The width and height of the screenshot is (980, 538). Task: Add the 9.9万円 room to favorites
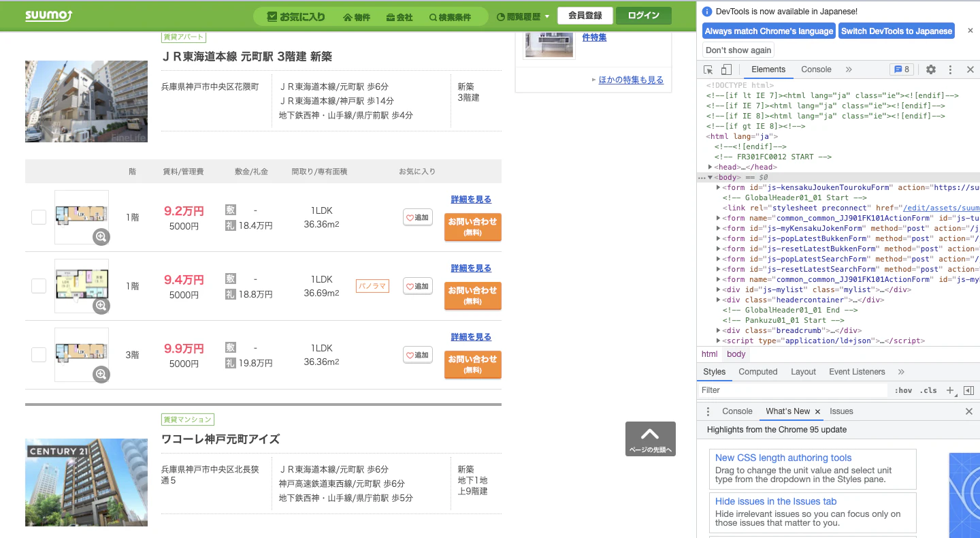(x=418, y=355)
